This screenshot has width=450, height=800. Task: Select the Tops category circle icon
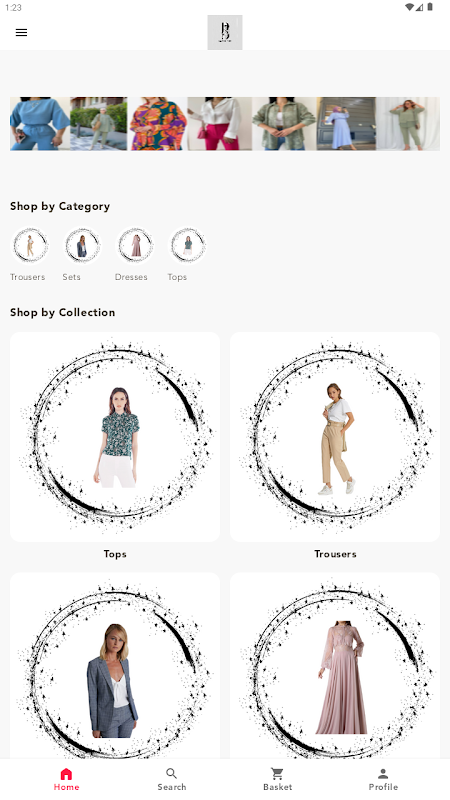187,245
